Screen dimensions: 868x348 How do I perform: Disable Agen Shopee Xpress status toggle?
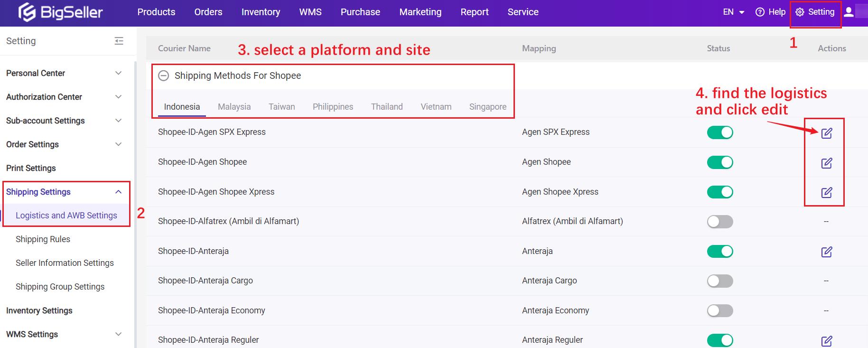pos(720,192)
